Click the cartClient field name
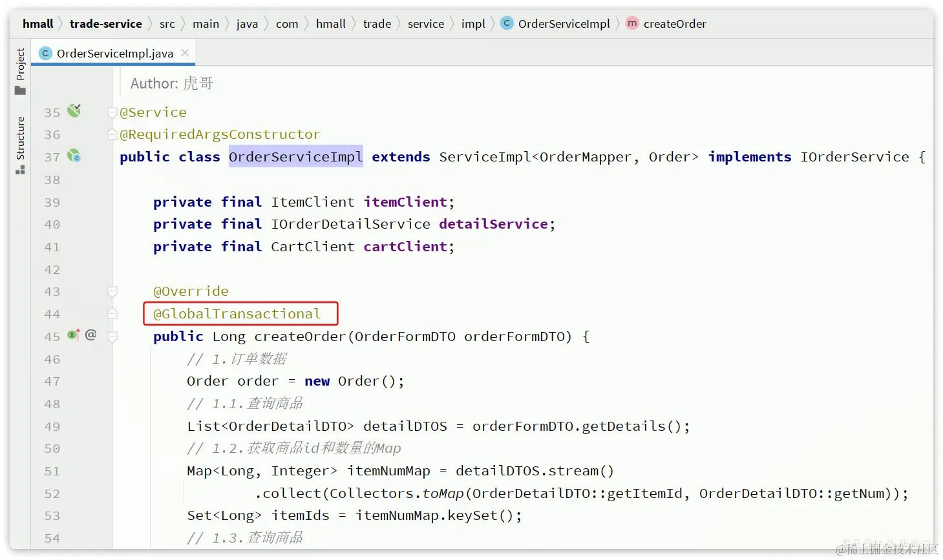 (x=405, y=247)
